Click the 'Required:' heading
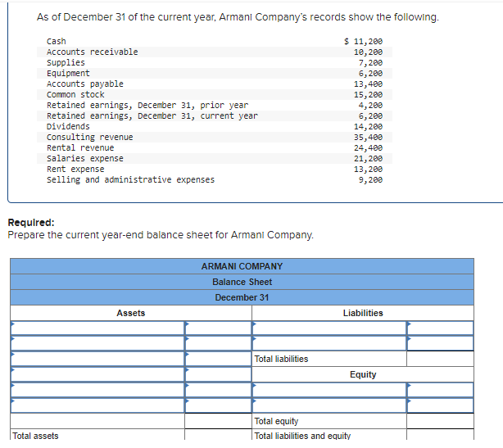This screenshot has width=503, height=448. click(x=31, y=222)
